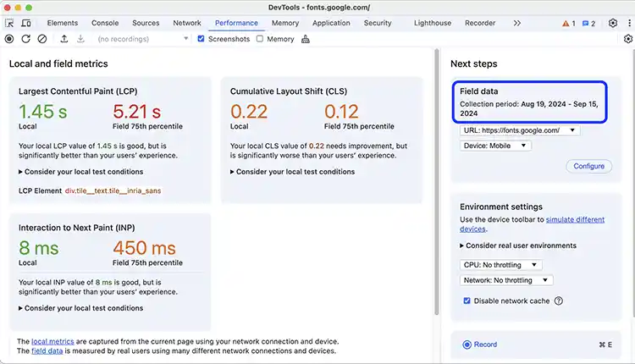The height and width of the screenshot is (364, 635).
Task: Activate the inspect element picker icon
Action: [x=9, y=23]
